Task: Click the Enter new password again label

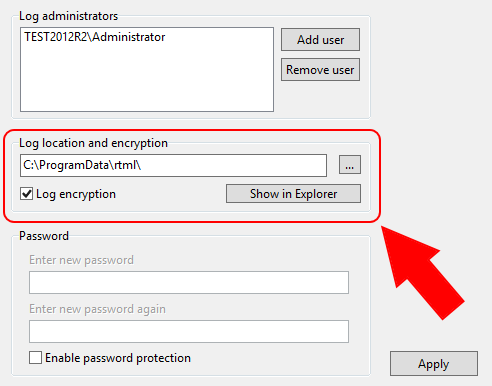Action: [x=97, y=309]
